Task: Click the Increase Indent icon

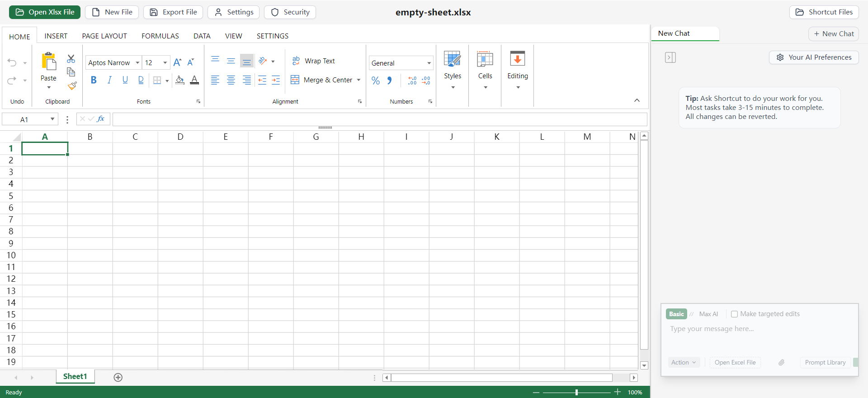Action: tap(276, 80)
